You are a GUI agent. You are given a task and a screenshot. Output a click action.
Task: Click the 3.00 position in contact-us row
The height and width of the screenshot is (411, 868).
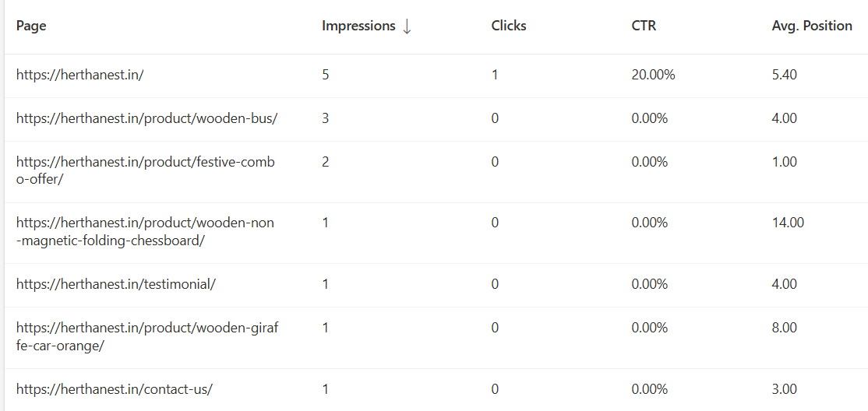coord(785,389)
